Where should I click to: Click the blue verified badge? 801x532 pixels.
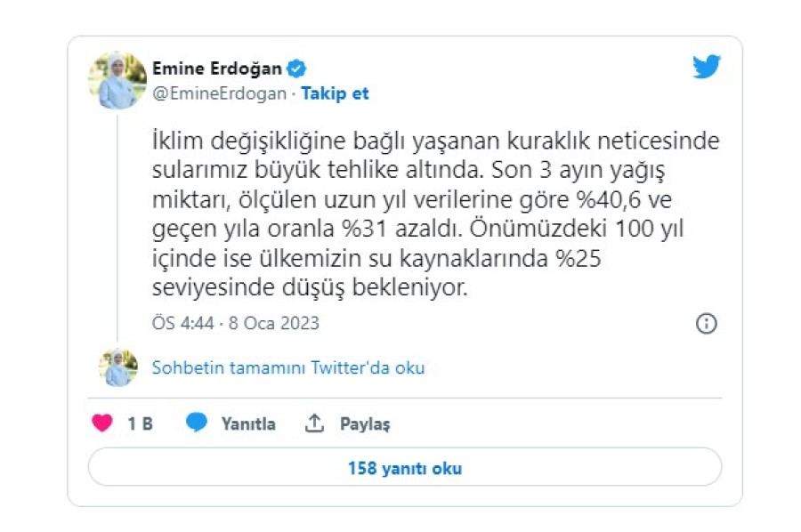click(x=297, y=69)
